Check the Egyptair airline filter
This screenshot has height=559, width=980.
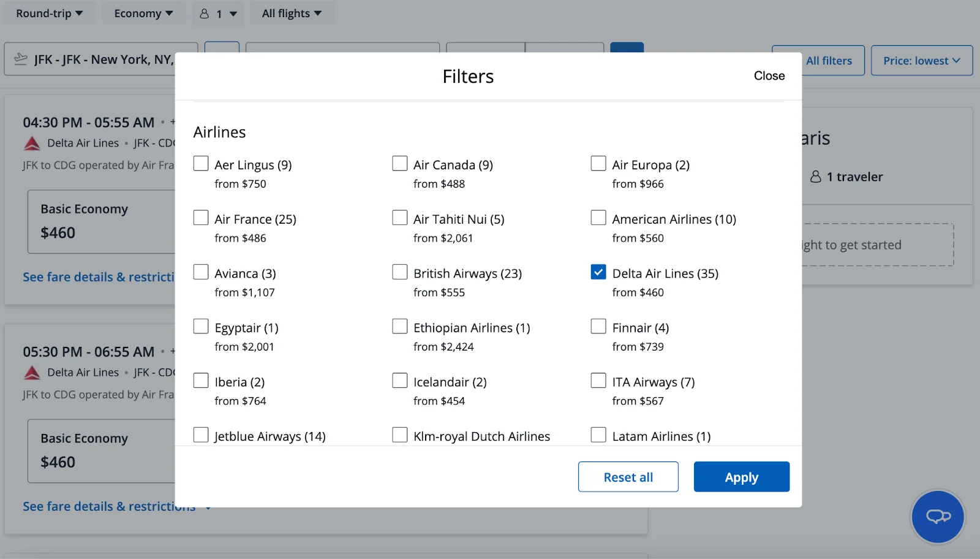point(201,326)
